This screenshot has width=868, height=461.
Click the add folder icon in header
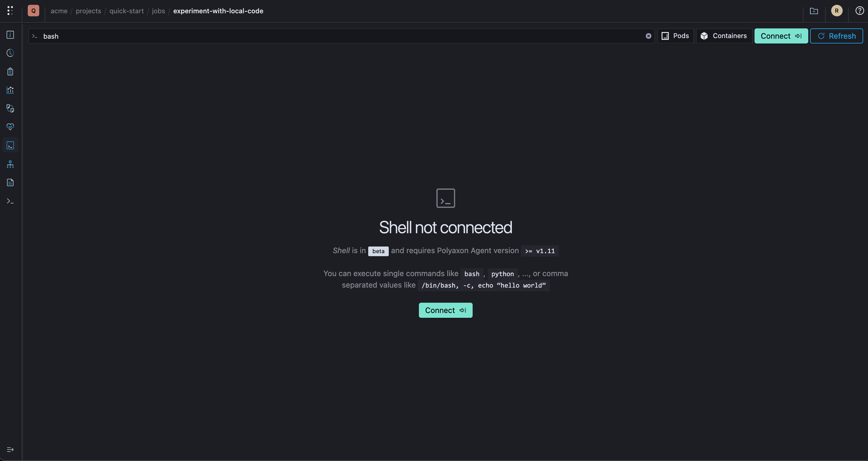tap(814, 11)
